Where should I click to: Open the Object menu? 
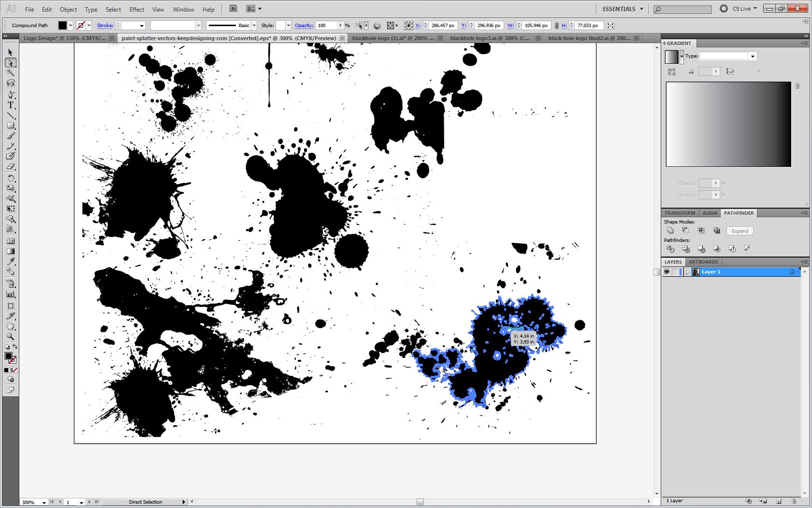click(68, 9)
